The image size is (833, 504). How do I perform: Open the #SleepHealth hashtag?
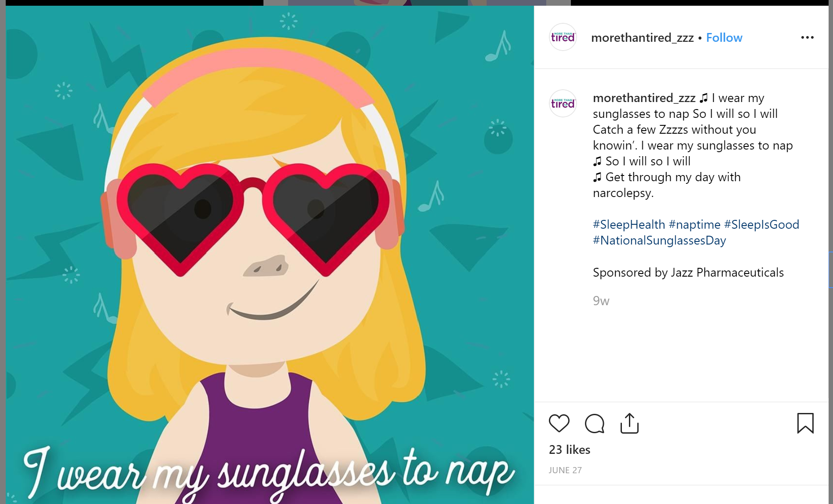[628, 225]
